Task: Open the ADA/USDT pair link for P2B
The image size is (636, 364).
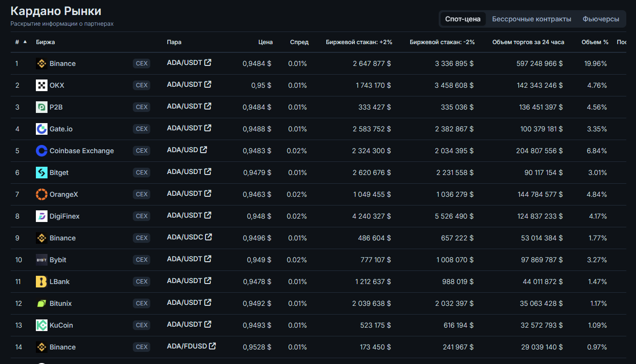Action: 184,106
